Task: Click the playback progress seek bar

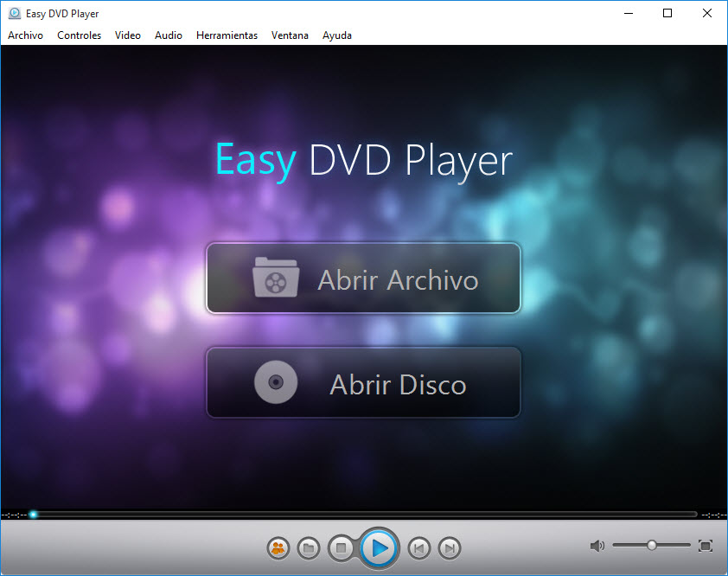Action: point(365,515)
